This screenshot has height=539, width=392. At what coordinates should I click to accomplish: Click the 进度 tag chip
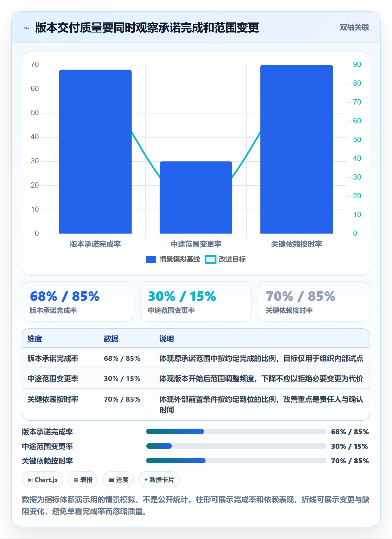tap(118, 480)
